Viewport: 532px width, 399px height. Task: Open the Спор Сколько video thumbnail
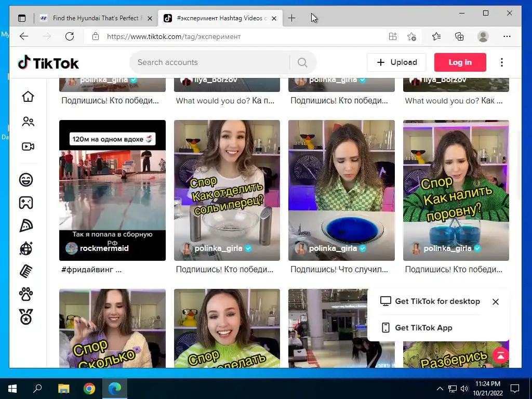pyautogui.click(x=112, y=328)
